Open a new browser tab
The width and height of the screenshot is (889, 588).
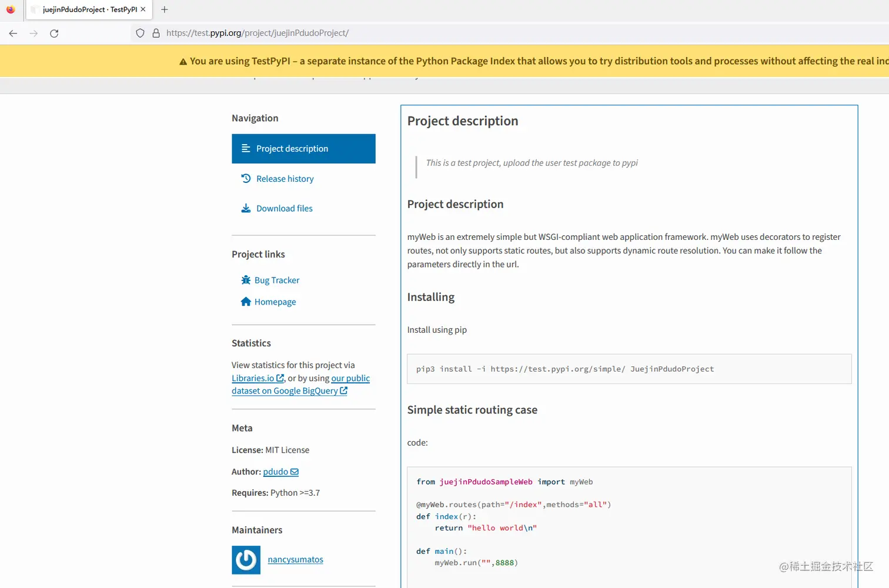click(x=165, y=9)
